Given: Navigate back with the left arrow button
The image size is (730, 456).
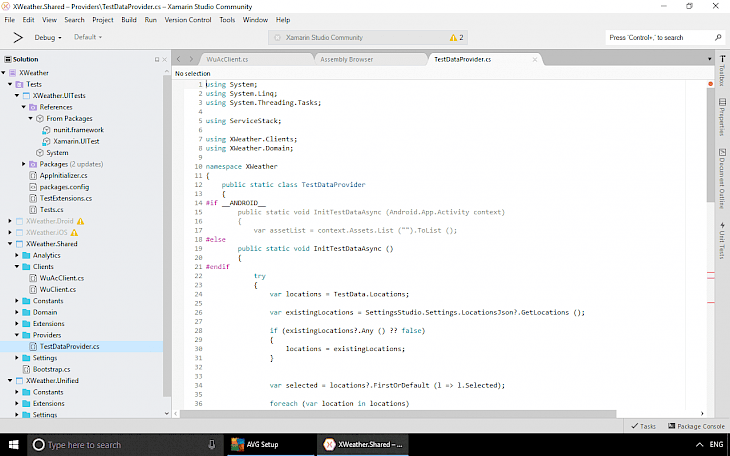Looking at the screenshot, I should [179, 59].
